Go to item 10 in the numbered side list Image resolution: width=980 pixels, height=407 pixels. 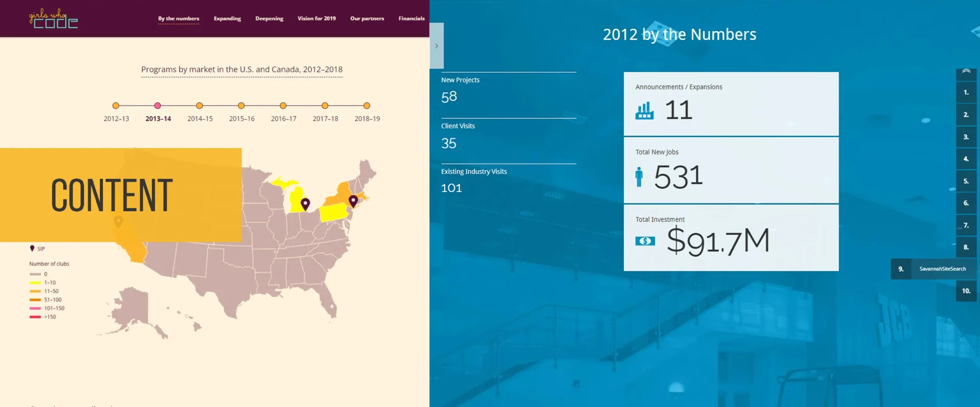966,291
